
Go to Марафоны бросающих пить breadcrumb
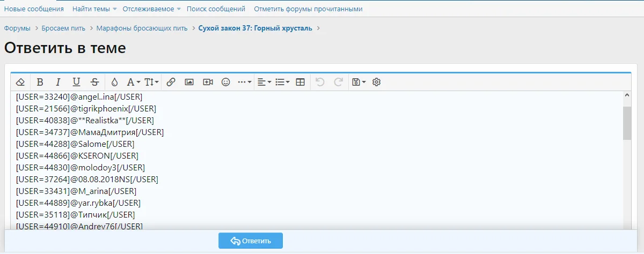click(142, 28)
